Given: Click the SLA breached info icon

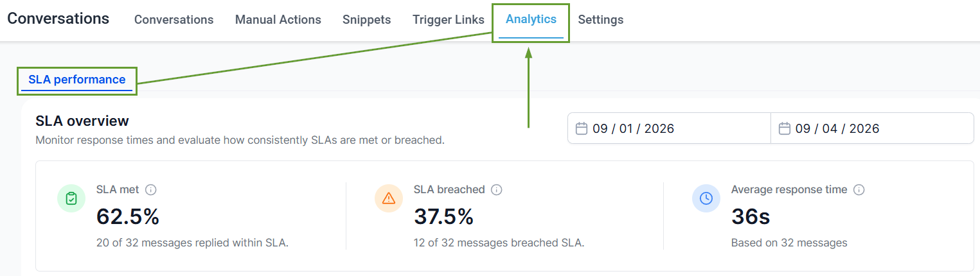Looking at the screenshot, I should point(497,190).
